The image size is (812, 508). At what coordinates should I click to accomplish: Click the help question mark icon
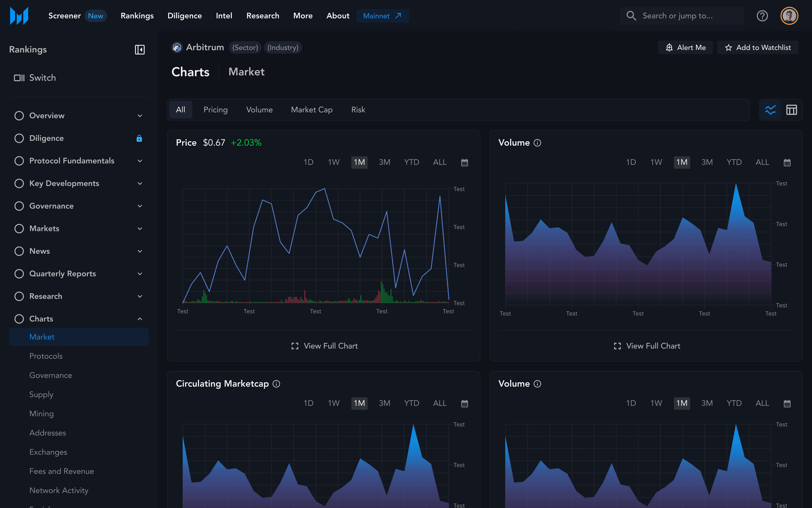coord(762,16)
